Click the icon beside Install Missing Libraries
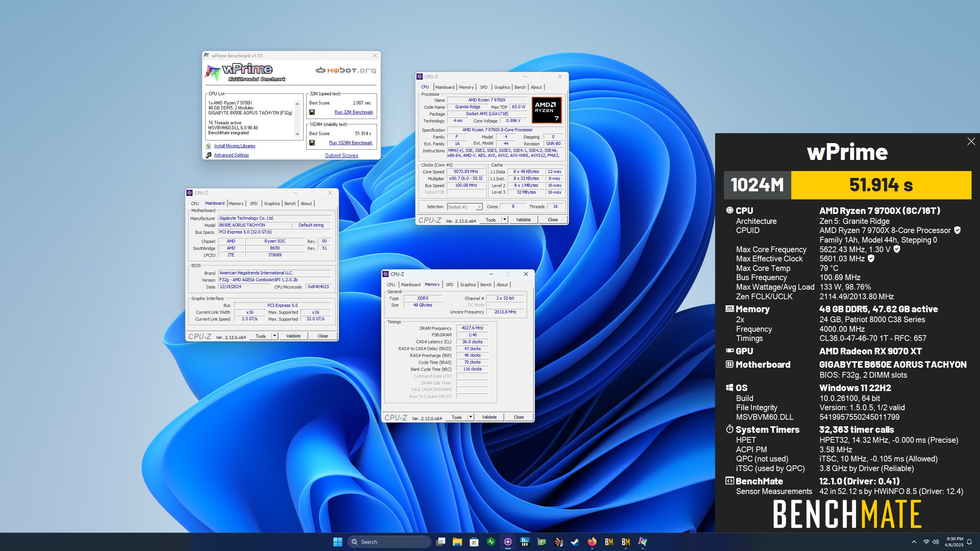The height and width of the screenshot is (551, 980). [208, 146]
